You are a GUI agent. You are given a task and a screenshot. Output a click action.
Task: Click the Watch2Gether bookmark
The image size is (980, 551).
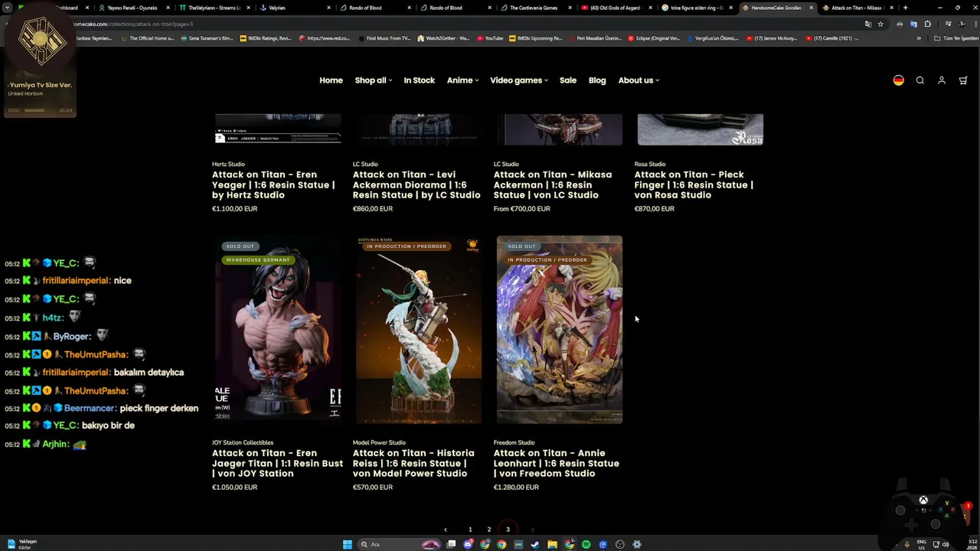pos(443,38)
